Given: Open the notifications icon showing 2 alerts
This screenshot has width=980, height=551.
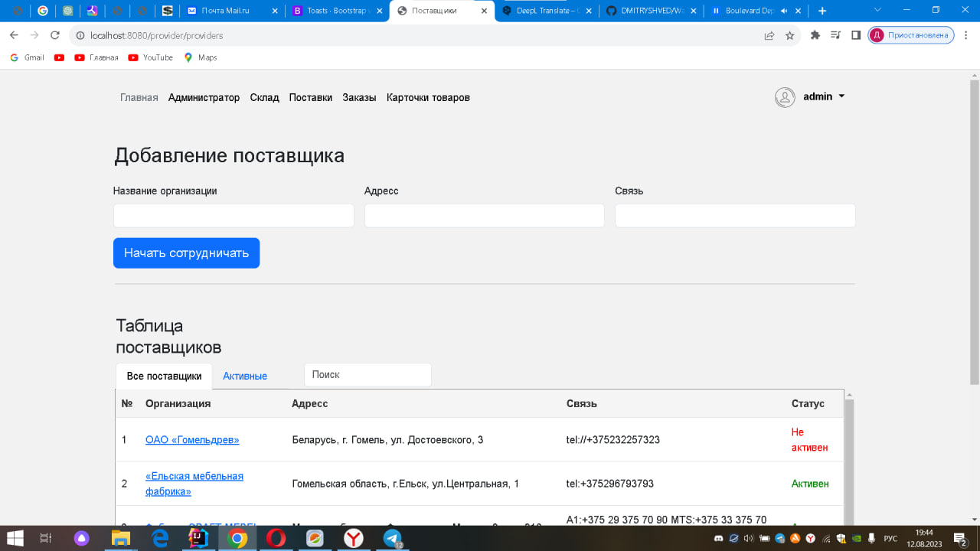Looking at the screenshot, I should point(959,540).
